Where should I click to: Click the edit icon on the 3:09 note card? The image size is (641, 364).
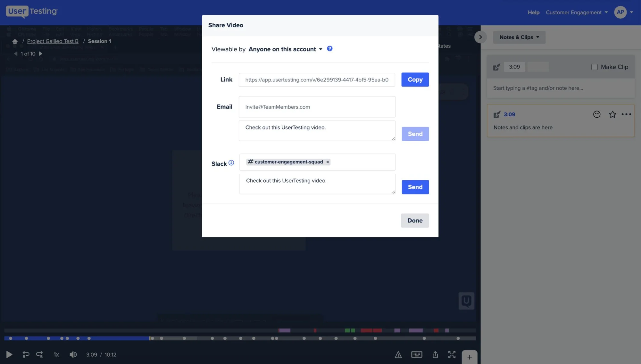tap(497, 114)
